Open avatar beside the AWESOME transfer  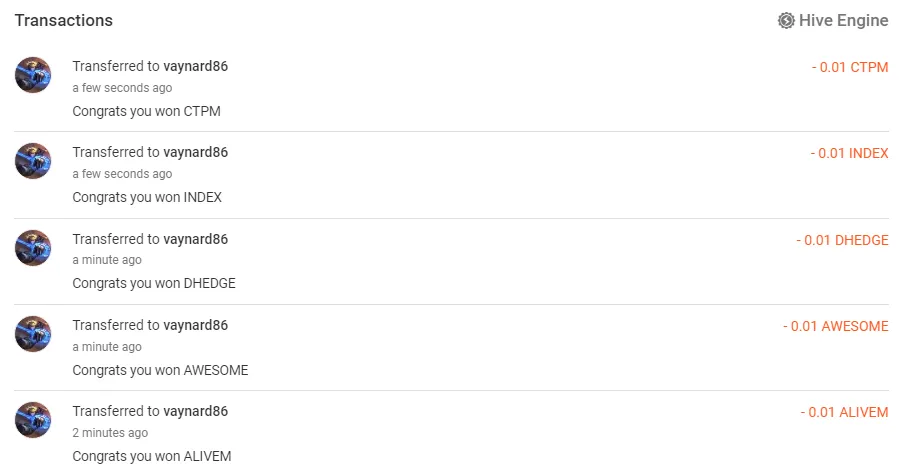point(33,333)
